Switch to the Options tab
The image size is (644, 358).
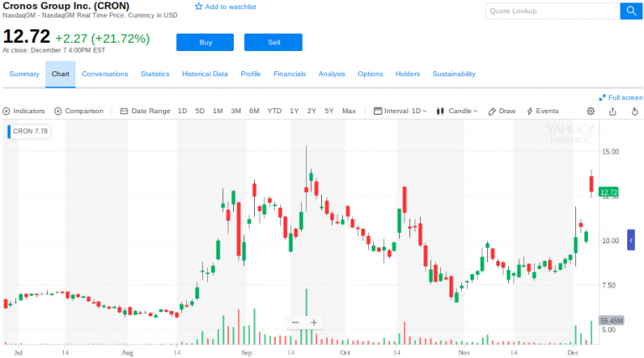[x=370, y=74]
